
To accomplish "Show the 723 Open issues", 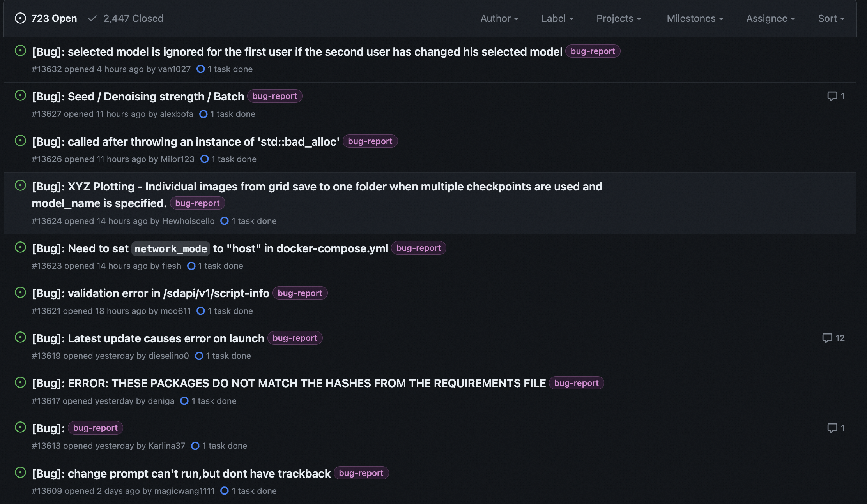I will tap(46, 18).
